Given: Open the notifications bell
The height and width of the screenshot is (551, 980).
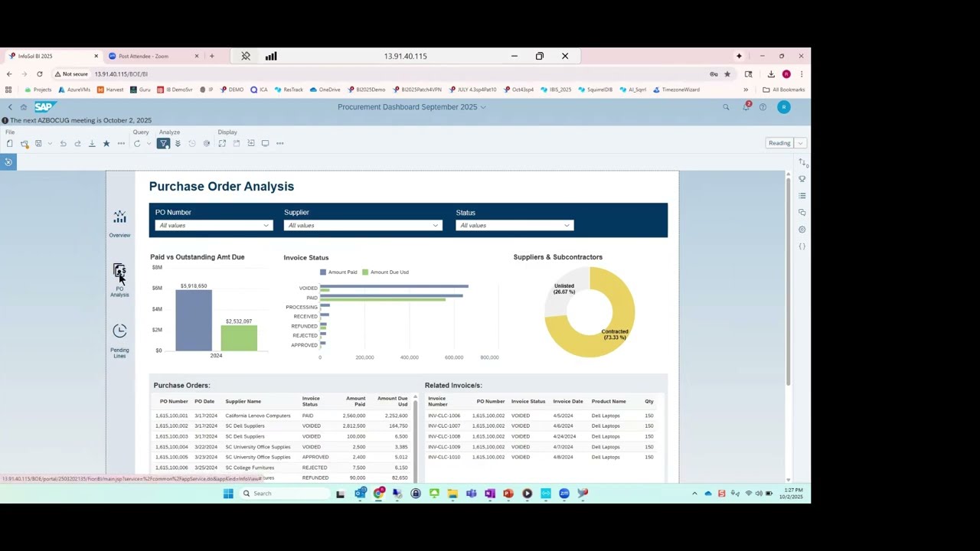Looking at the screenshot, I should pos(746,107).
